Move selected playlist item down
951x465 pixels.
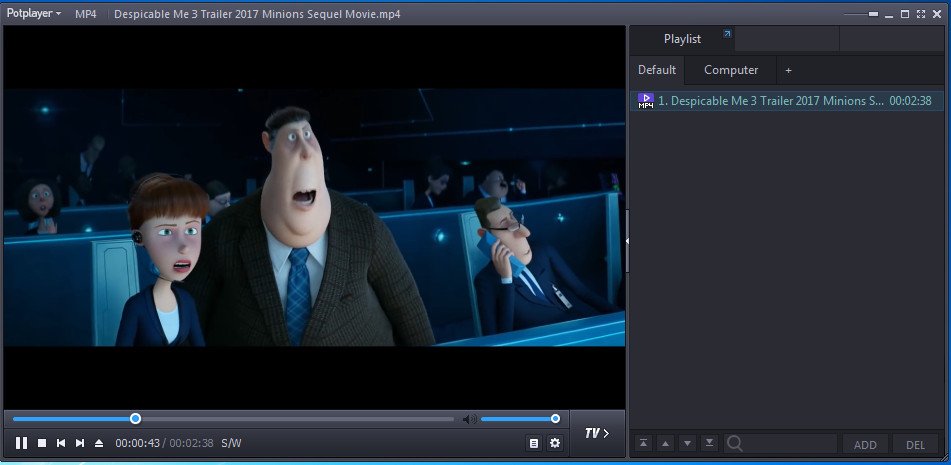(687, 444)
